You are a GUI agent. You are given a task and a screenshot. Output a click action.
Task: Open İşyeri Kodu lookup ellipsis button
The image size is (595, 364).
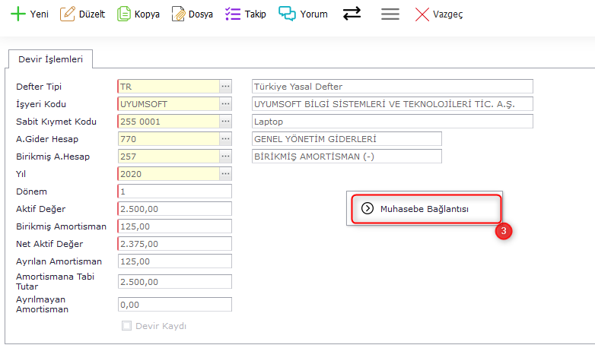click(225, 104)
